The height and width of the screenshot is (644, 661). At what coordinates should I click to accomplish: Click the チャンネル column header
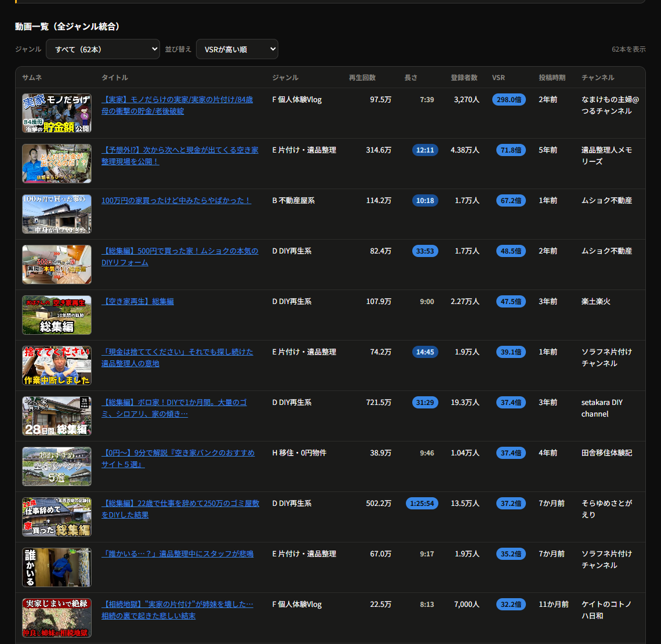click(598, 78)
